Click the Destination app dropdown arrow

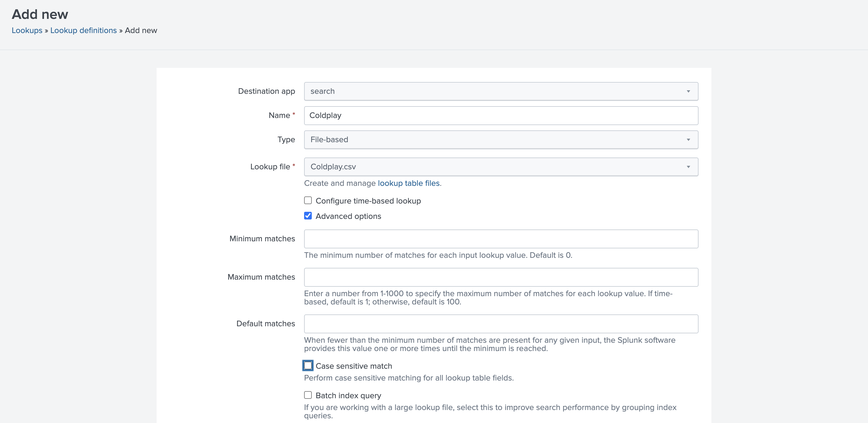point(688,91)
